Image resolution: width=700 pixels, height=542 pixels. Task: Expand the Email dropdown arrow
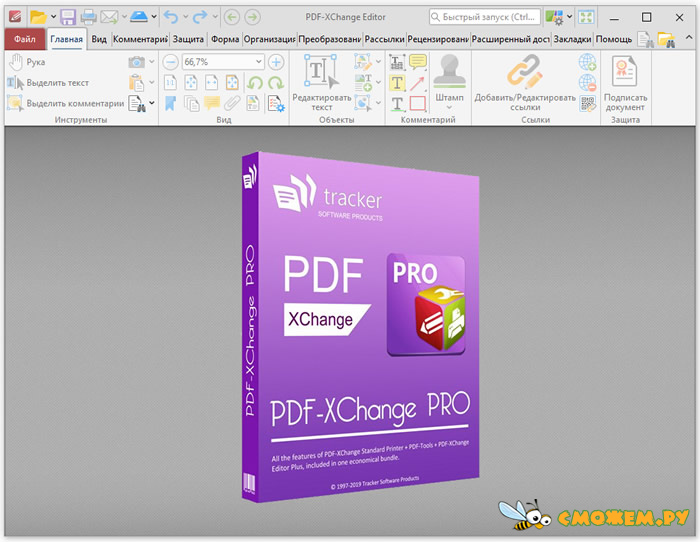coord(125,17)
